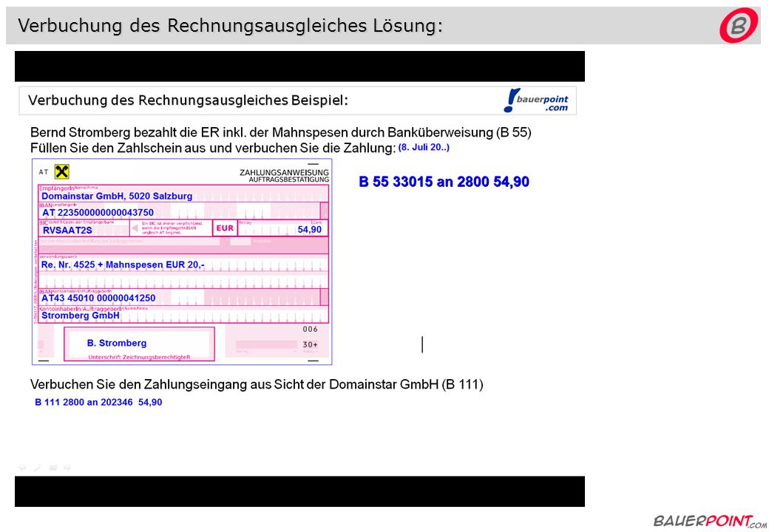
Task: Open the slideshow menu icon
Action: [x=53, y=468]
